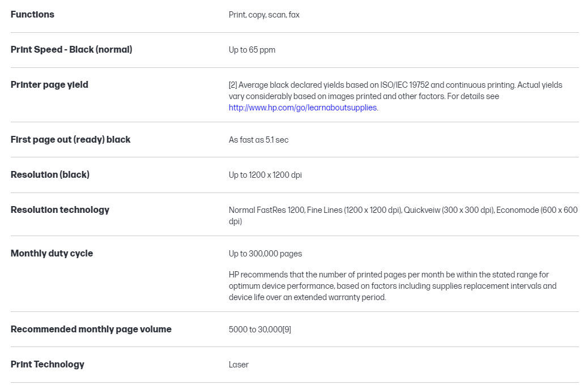588x385 pixels.
Task: Click the Resolution technology label
Action: tap(60, 210)
